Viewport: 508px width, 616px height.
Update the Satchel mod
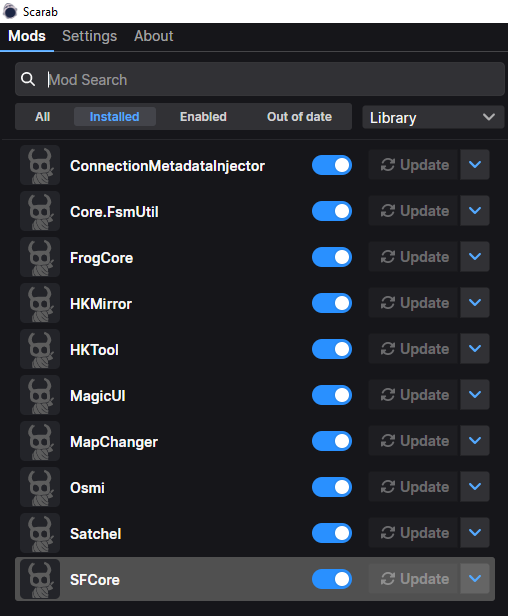click(414, 532)
